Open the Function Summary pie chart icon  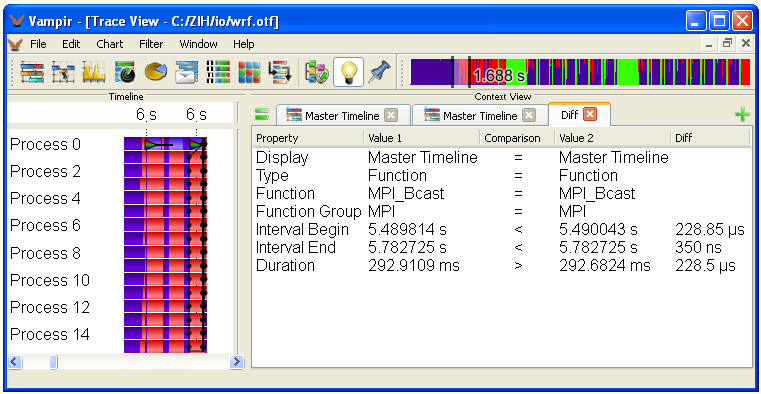(x=155, y=72)
